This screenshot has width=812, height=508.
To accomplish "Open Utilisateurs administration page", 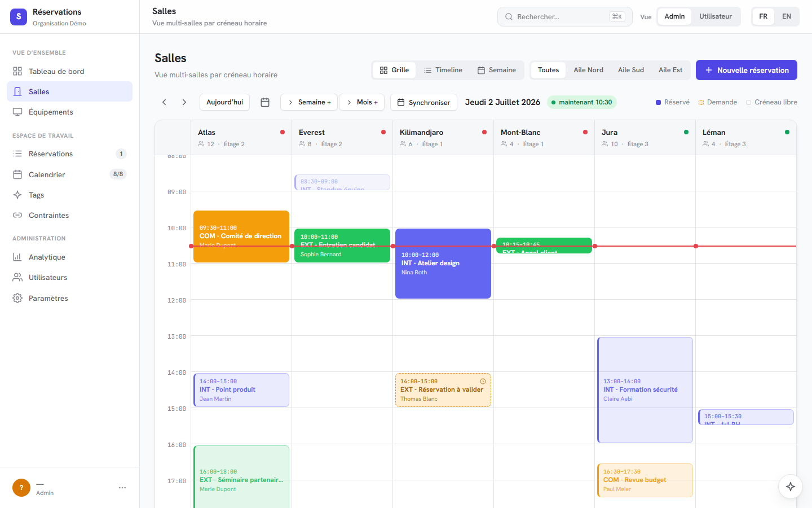I will [x=69, y=277].
